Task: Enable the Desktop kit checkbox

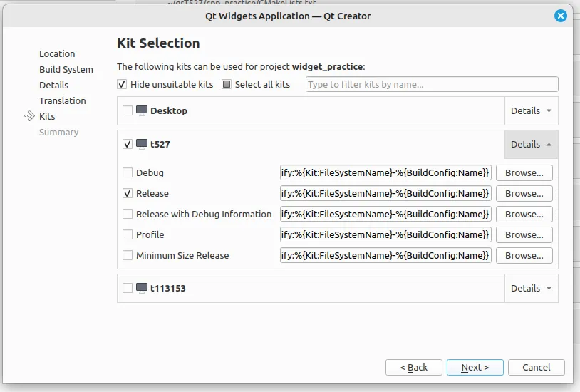Action: click(128, 110)
